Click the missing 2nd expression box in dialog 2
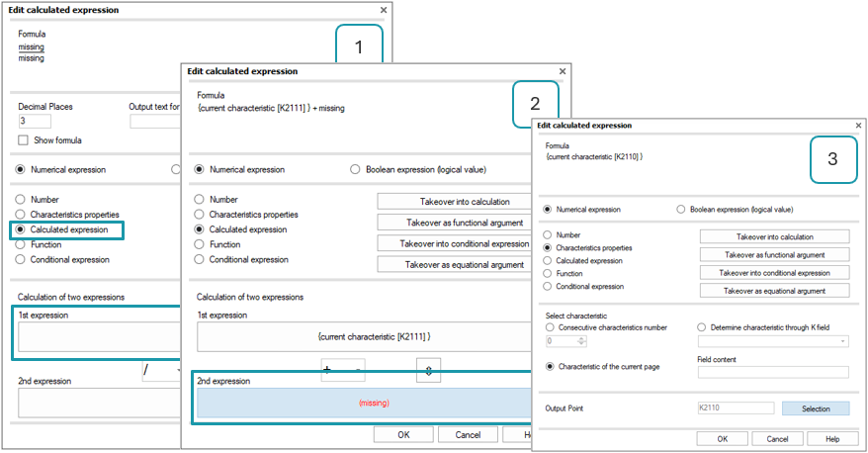Screen dimensions: 868x453 point(364,403)
